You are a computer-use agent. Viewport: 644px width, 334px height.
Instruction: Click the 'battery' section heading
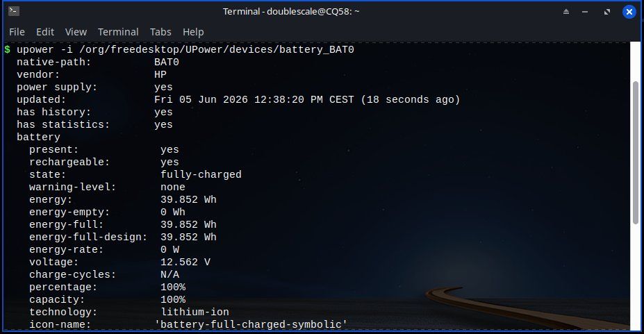coord(39,137)
